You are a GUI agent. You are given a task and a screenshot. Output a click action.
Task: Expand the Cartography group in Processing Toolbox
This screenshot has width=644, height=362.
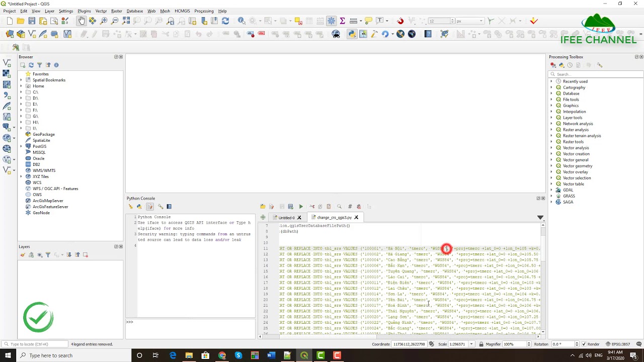click(551, 87)
